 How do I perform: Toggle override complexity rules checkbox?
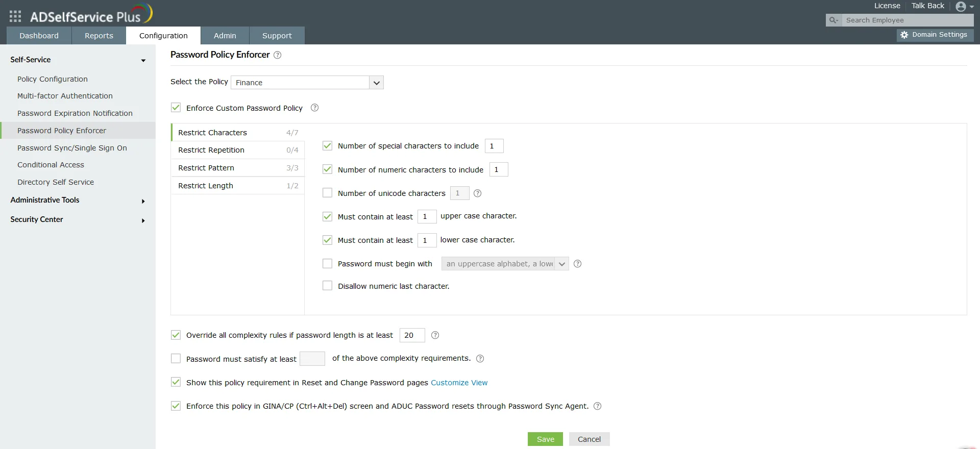point(176,335)
